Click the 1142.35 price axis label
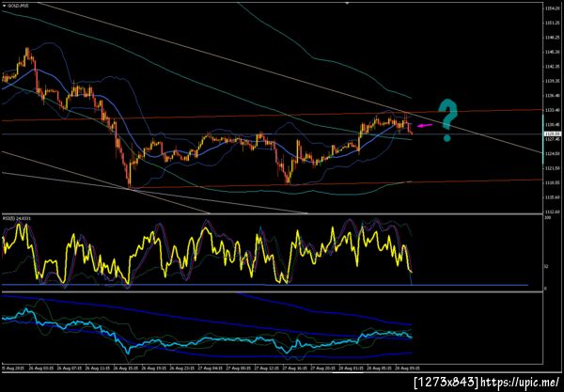 click(x=553, y=66)
